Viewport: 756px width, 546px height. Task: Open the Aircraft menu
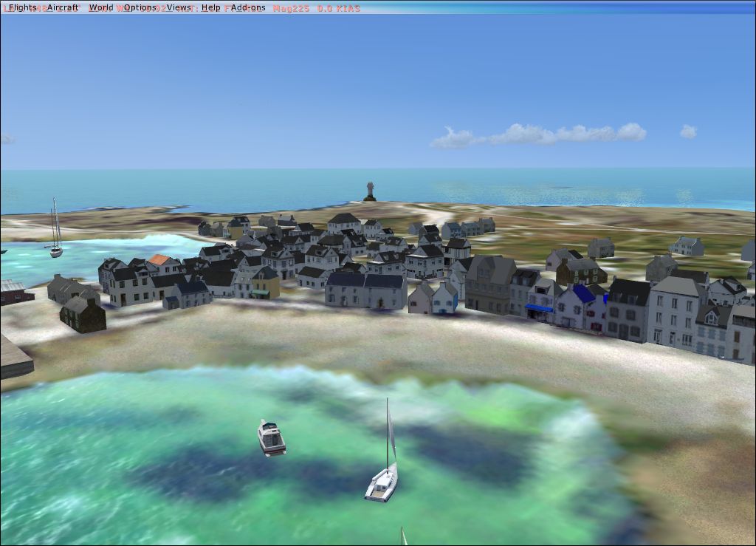[63, 7]
